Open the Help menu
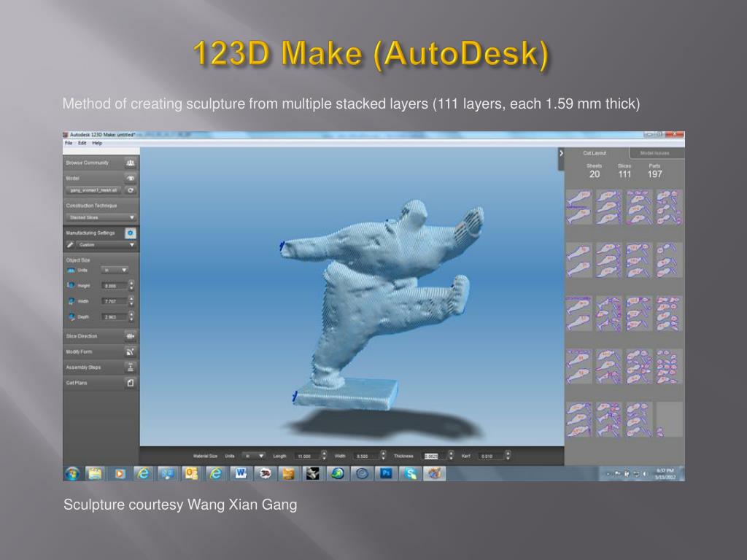This screenshot has width=747, height=560. [97, 143]
